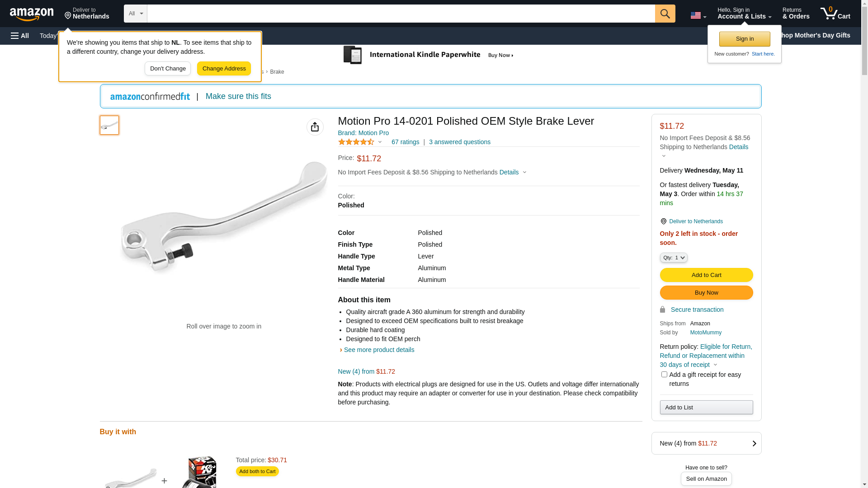Click the Buy Now button
The image size is (868, 488).
706,293
